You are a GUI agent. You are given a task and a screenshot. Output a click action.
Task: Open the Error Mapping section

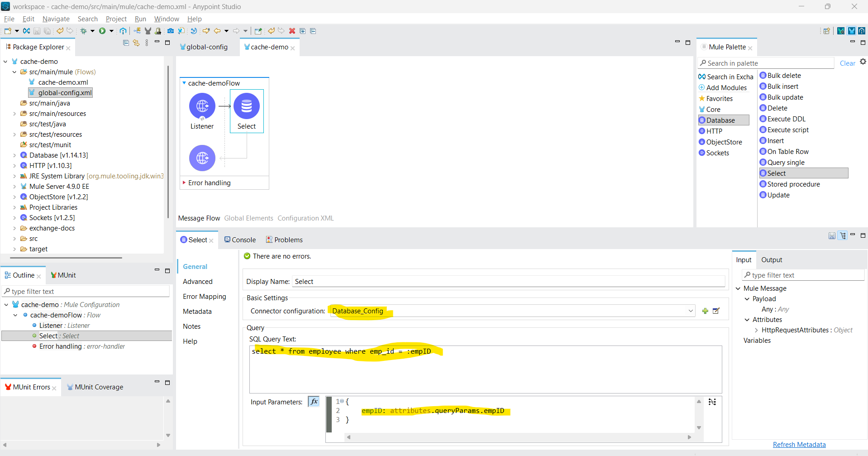point(205,297)
